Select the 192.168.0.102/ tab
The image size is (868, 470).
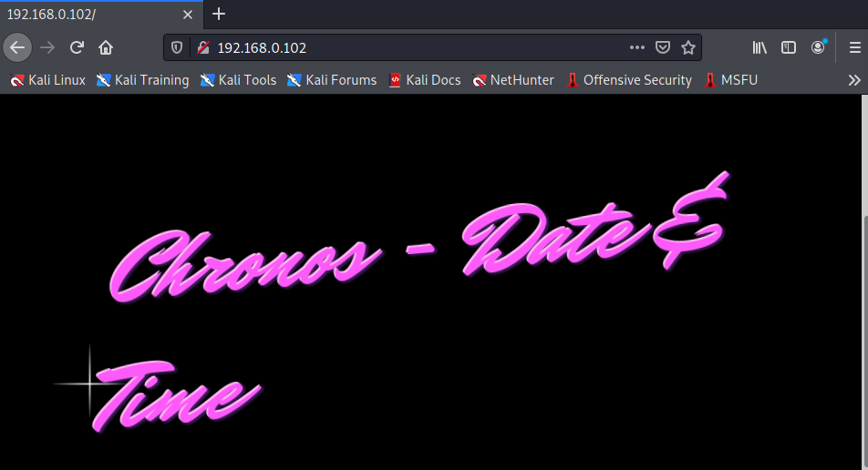point(101,15)
